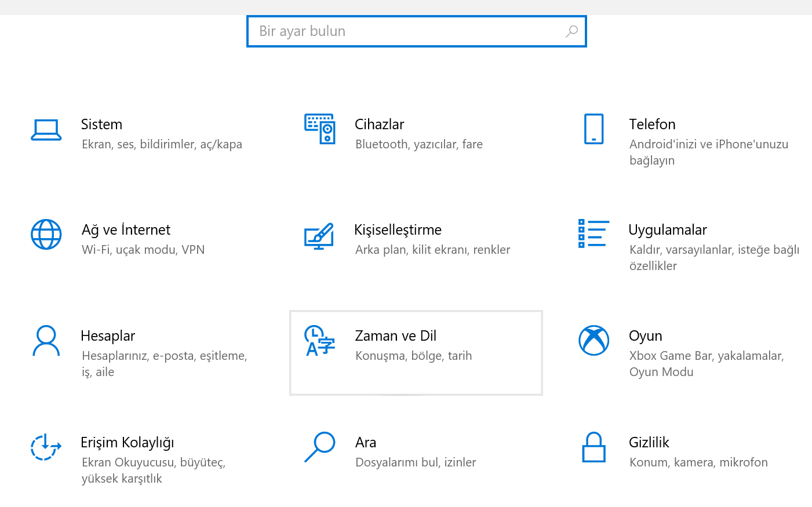Open the Erişim Kolaylığı icon
The height and width of the screenshot is (507, 812).
tap(46, 447)
